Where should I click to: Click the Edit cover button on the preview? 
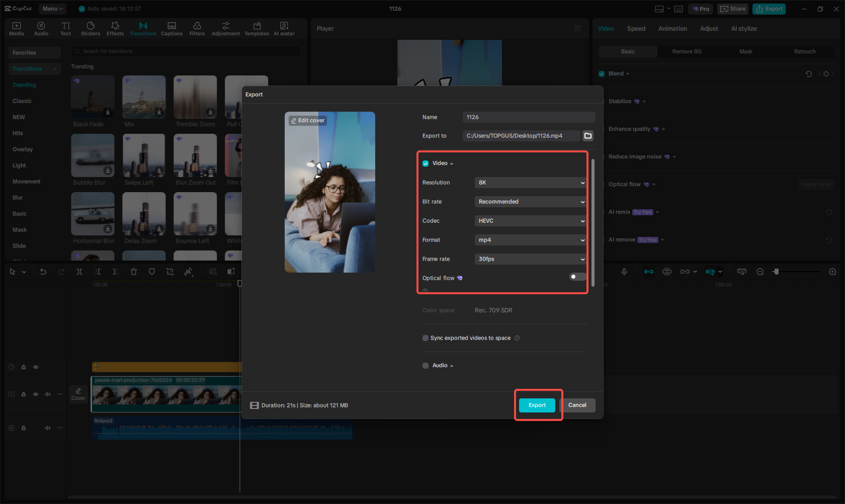pyautogui.click(x=307, y=120)
